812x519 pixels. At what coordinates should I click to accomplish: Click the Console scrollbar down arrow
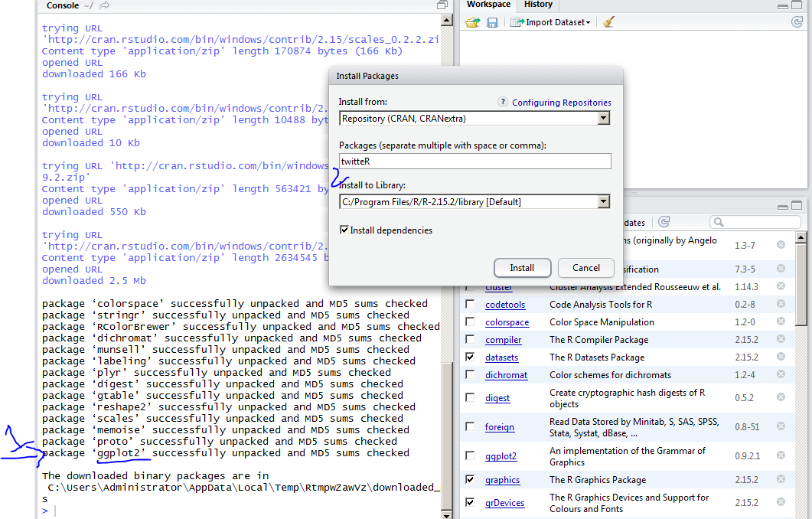446,514
